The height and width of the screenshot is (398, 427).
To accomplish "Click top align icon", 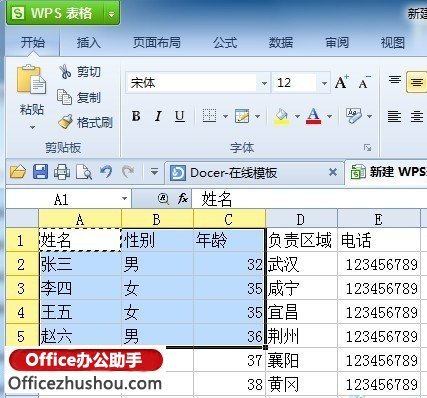I will (395, 80).
